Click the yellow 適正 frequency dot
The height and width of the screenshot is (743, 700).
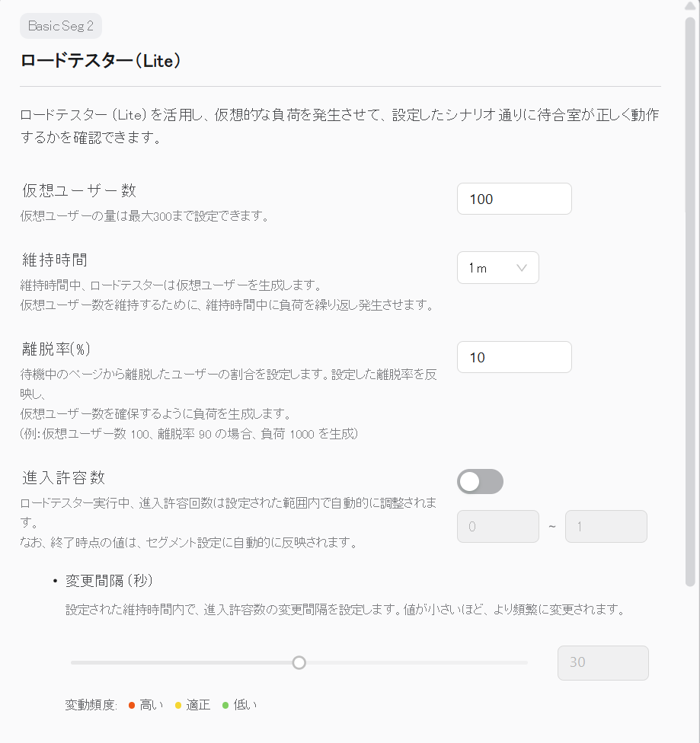[x=179, y=705]
